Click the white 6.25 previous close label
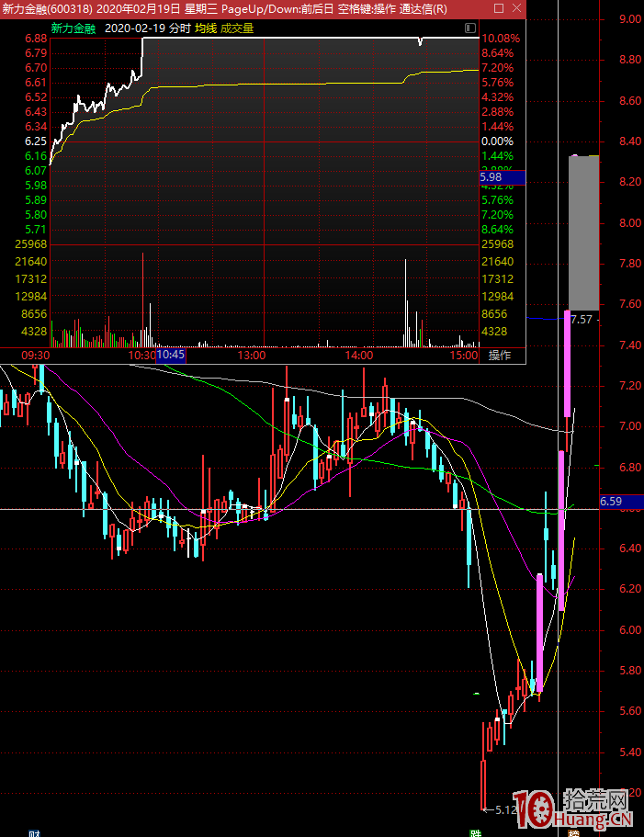644x837 pixels. pyautogui.click(x=36, y=141)
